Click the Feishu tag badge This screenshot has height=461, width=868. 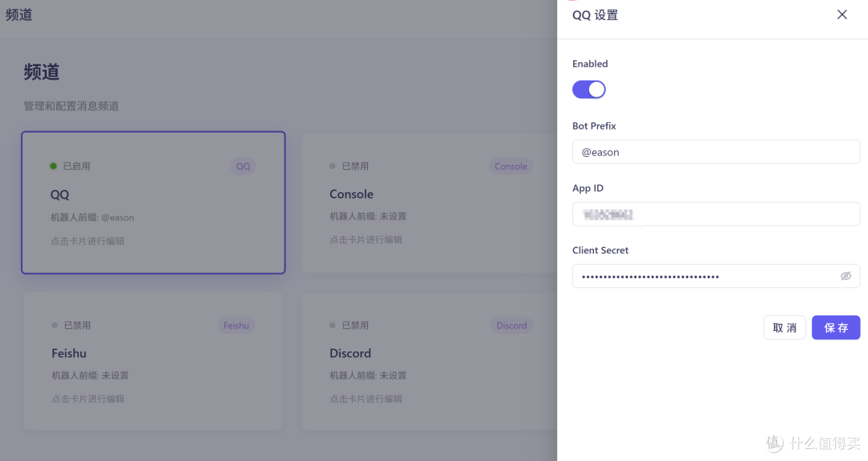tap(236, 326)
